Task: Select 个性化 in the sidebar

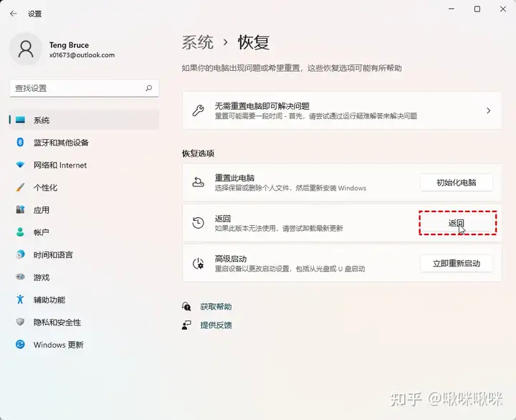Action: coord(84,187)
